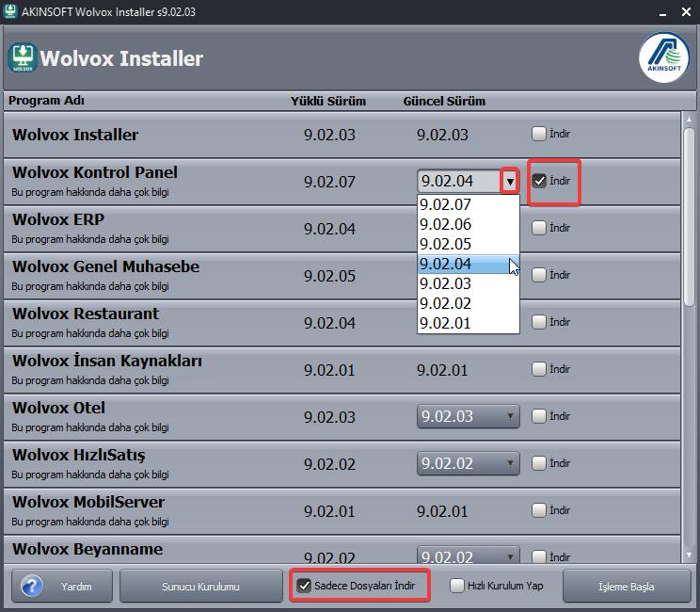
Task: Check İndir for Wolvox ERP
Action: point(539,228)
